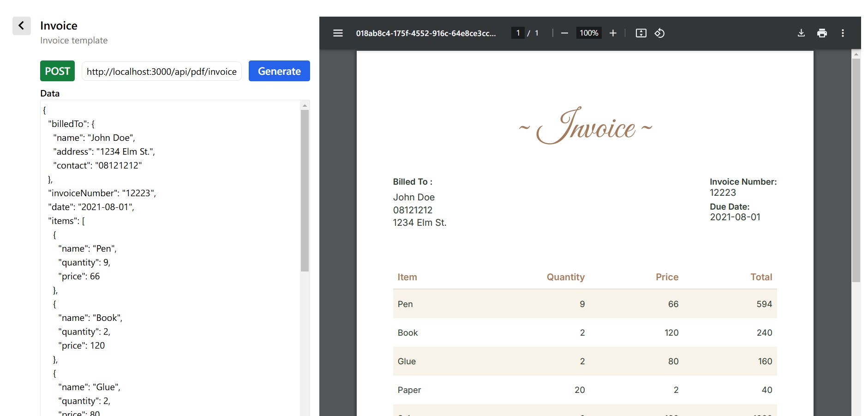Image resolution: width=868 pixels, height=416 pixels.
Task: Download the generated PDF file
Action: (x=801, y=33)
